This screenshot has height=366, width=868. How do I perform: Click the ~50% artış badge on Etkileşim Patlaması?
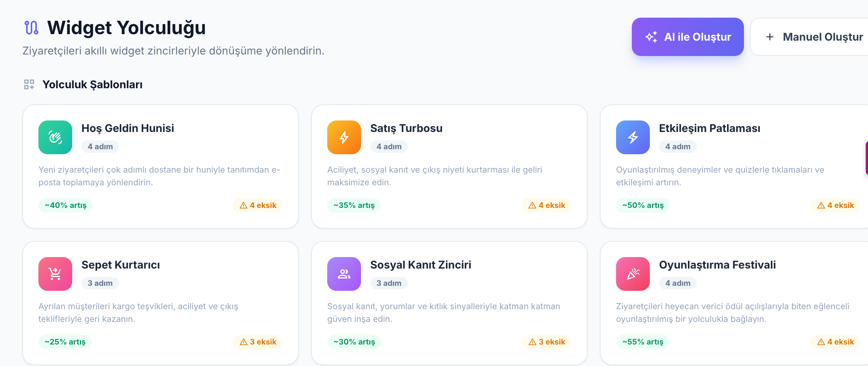pos(643,205)
